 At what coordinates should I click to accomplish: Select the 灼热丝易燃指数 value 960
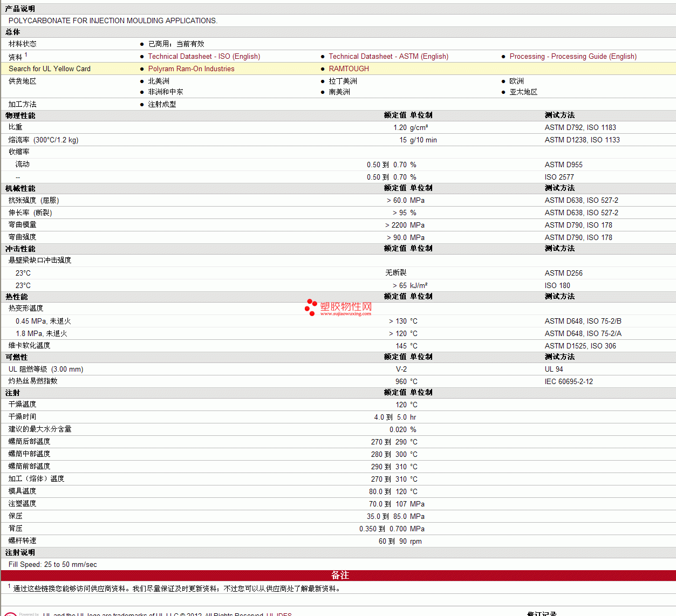point(401,381)
